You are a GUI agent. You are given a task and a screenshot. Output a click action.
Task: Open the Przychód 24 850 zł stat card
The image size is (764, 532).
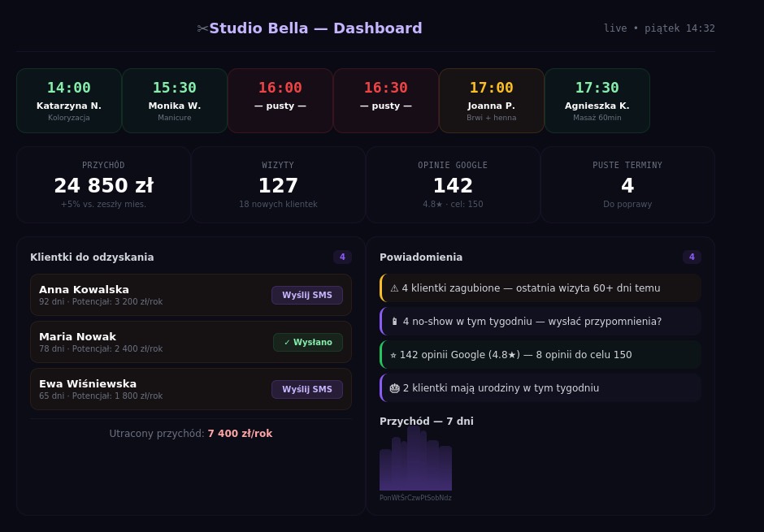tap(103, 184)
